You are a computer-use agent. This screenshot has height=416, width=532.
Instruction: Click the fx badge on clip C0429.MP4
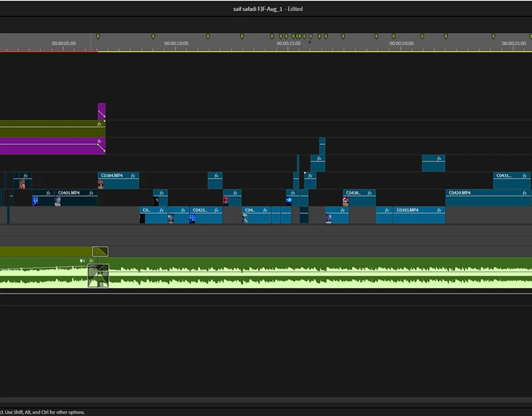point(525,193)
